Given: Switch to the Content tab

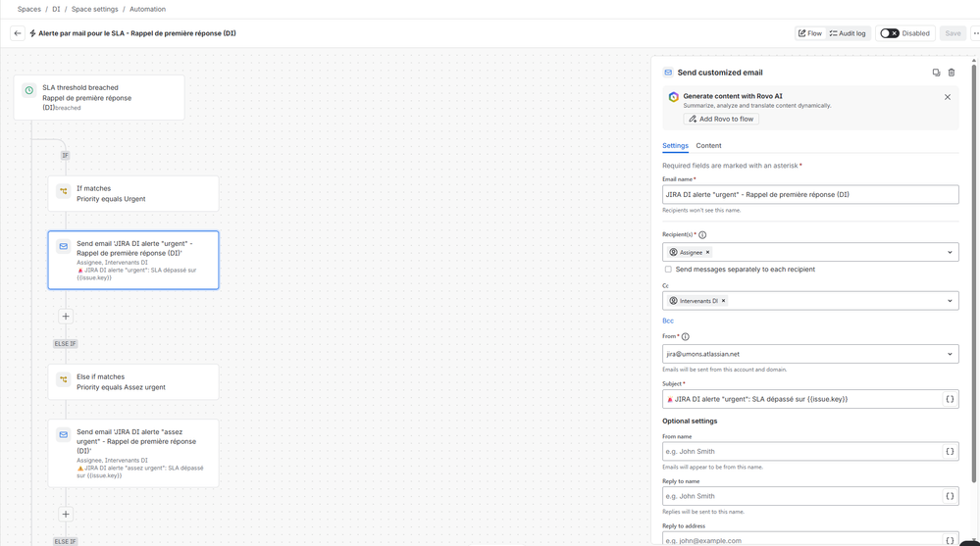Looking at the screenshot, I should pyautogui.click(x=708, y=145).
